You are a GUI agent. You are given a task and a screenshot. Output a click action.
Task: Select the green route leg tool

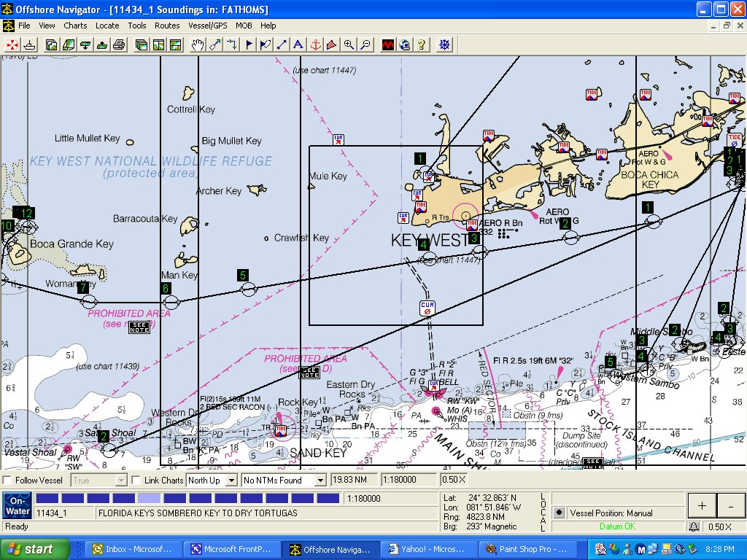pos(231,44)
